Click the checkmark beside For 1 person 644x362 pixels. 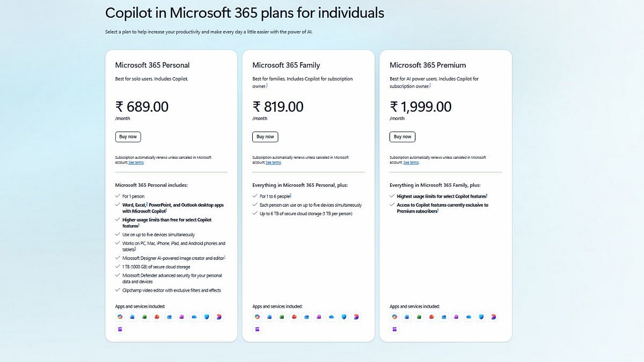[117, 196]
